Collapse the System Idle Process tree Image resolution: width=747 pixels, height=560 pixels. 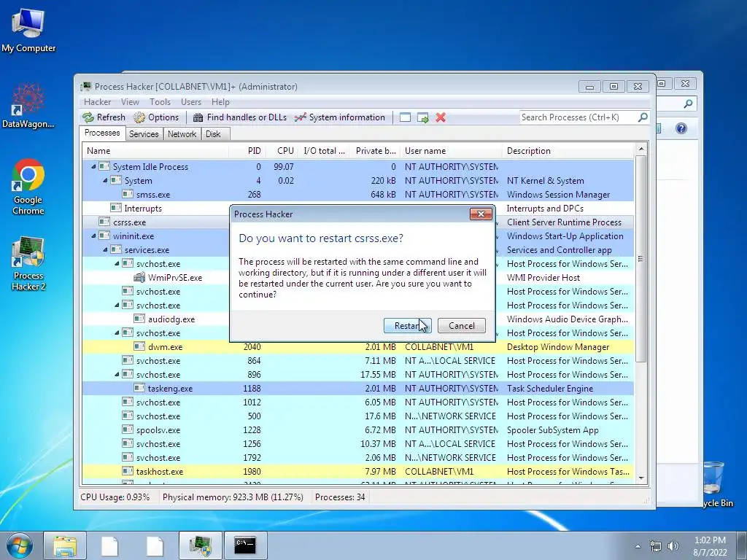(x=93, y=167)
